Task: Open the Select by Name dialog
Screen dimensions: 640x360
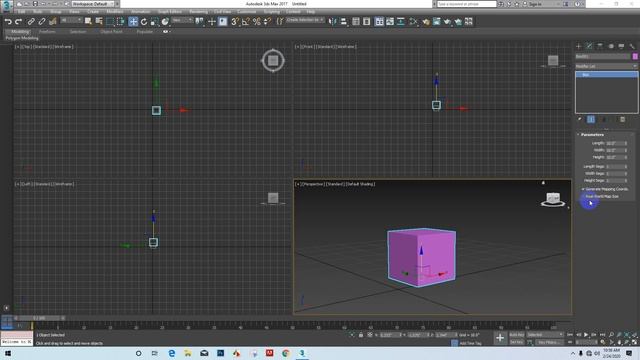Action: pos(99,22)
